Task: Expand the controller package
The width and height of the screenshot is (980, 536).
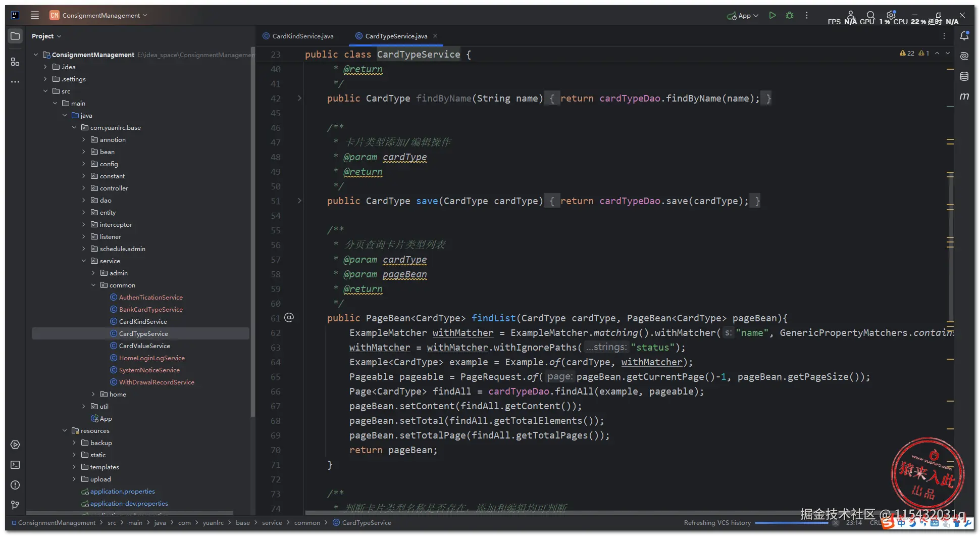Action: (84, 188)
